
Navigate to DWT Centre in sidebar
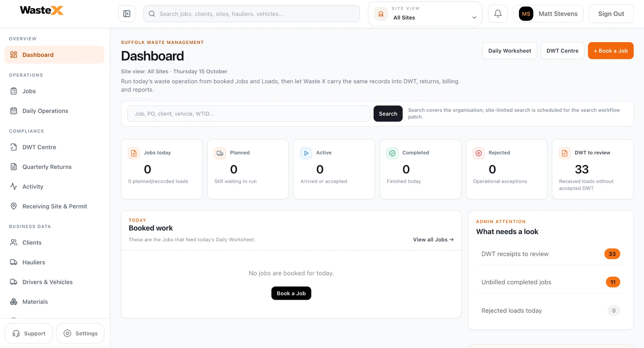pos(54,147)
